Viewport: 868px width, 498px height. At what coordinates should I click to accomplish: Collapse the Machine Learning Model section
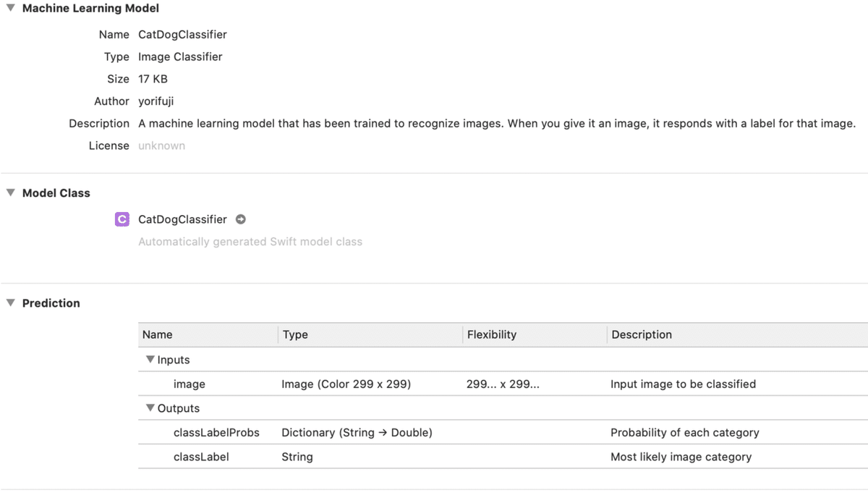[11, 8]
